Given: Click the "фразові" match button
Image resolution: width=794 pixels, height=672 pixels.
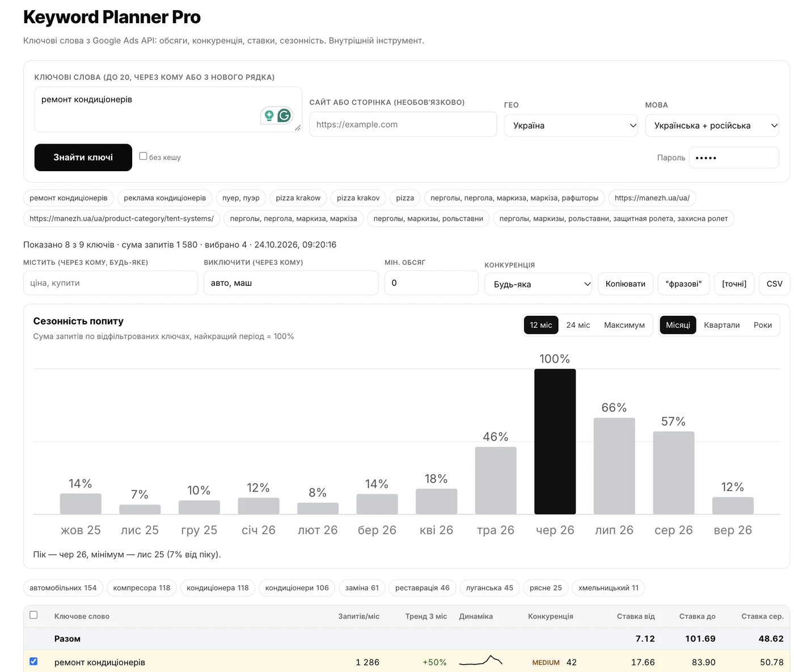Looking at the screenshot, I should [683, 284].
